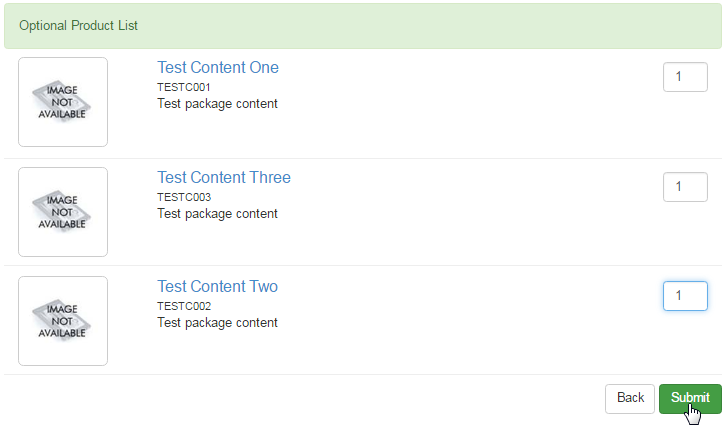
Task: Click the divider line below Test Content One row
Action: click(363, 158)
